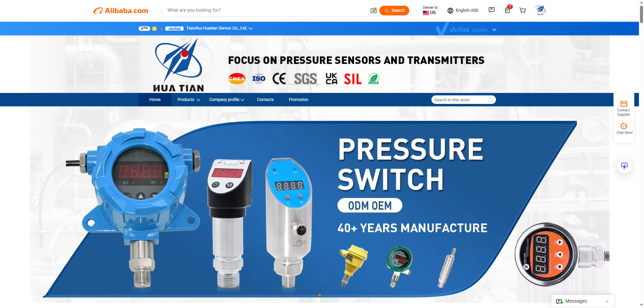Open the orders clipboard icon with badge
Viewport: 644px width, 308px height.
(x=508, y=10)
